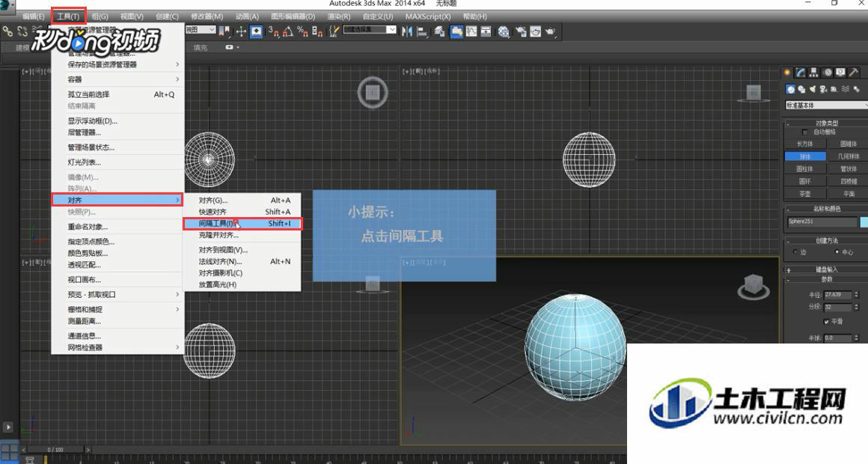Click the 球体 object button

coord(805,156)
